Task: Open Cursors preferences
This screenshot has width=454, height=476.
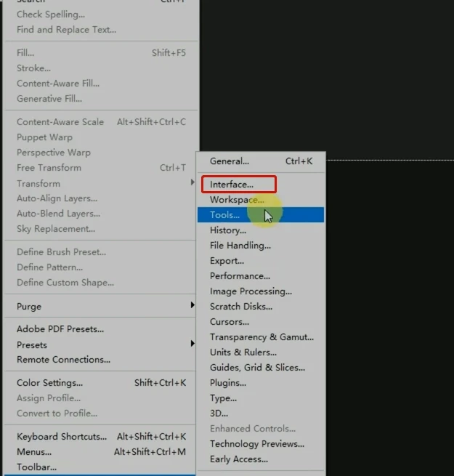Action: (230, 322)
